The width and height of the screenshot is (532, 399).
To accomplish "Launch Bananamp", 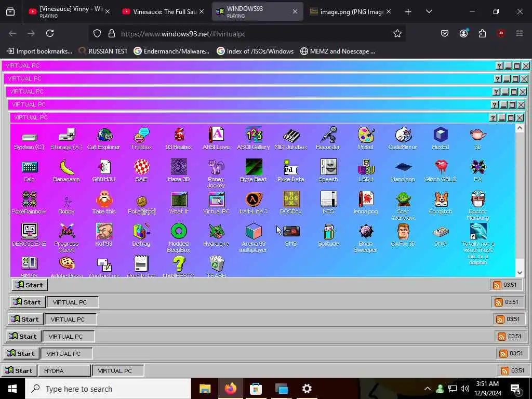I will (66, 171).
